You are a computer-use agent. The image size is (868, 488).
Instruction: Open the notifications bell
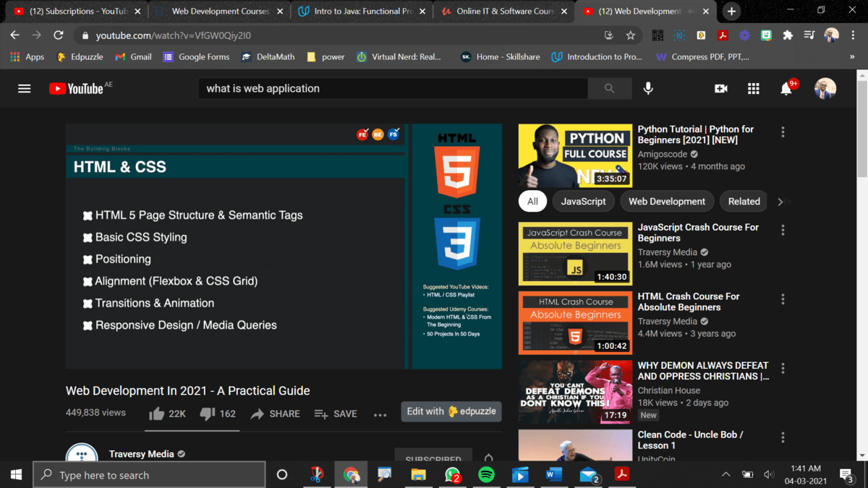pos(786,88)
